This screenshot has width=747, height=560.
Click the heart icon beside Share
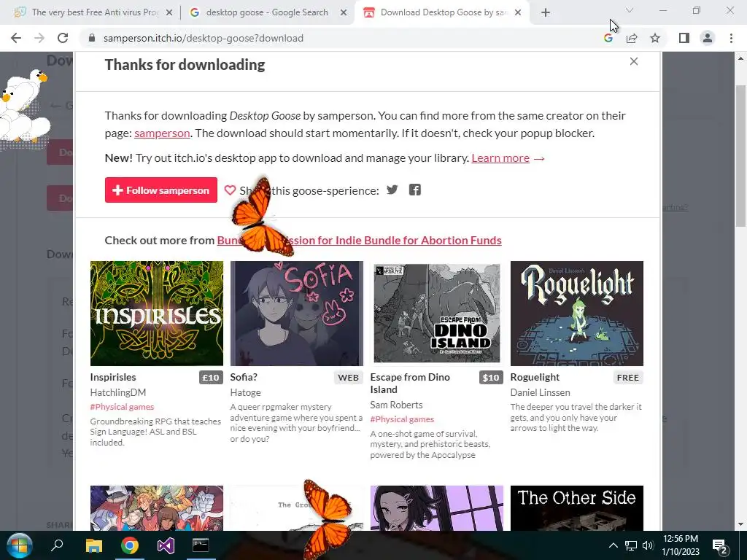(230, 190)
